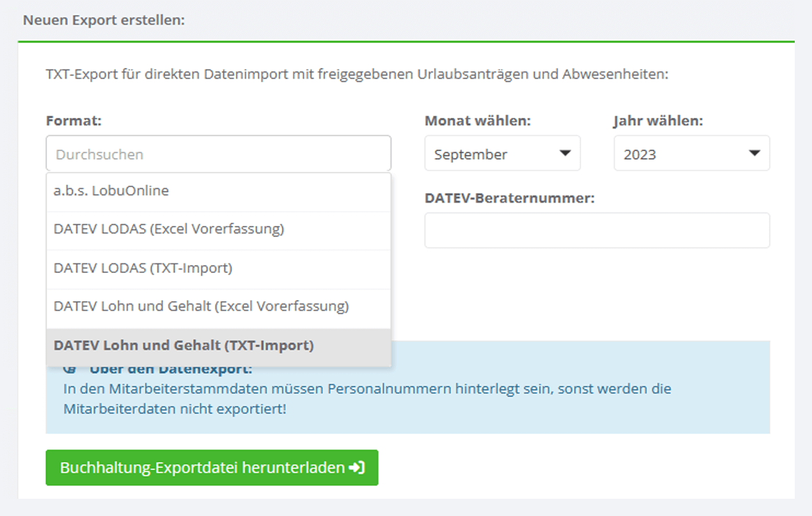Open the Monat wählen dropdown showing September
This screenshot has height=516, width=812.
coord(502,153)
